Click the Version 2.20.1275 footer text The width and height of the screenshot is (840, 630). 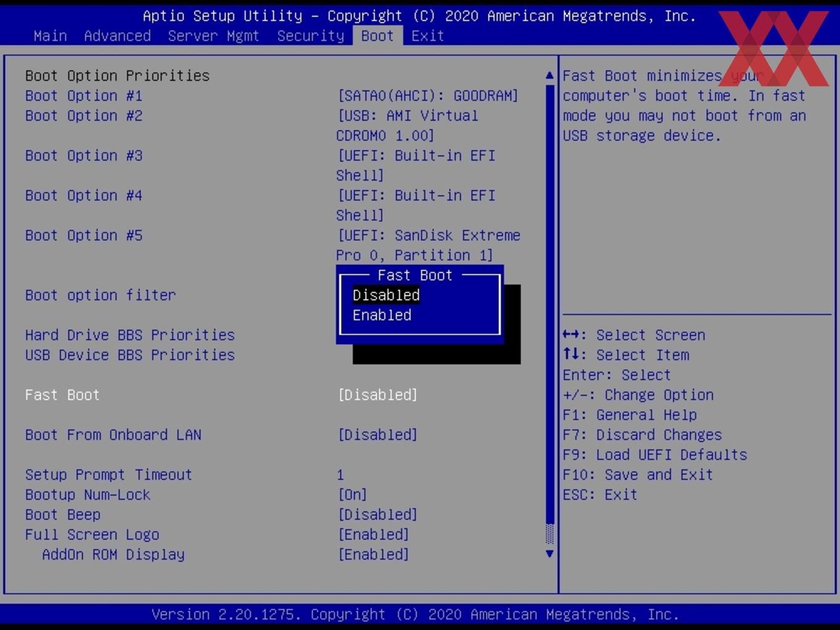(x=416, y=615)
